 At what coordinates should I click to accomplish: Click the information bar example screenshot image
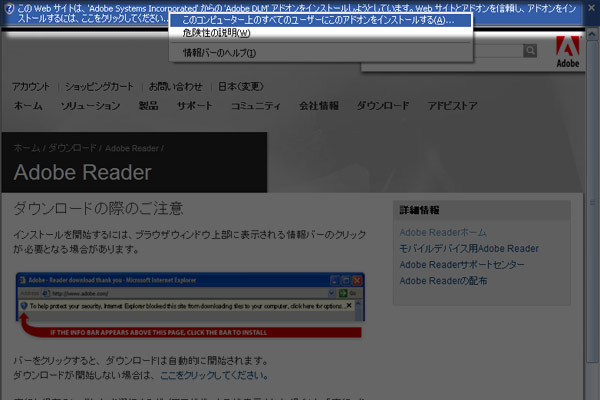pyautogui.click(x=190, y=304)
